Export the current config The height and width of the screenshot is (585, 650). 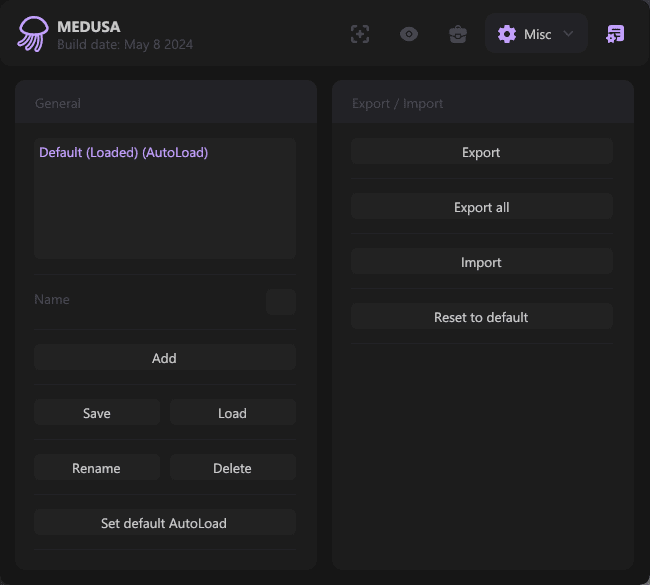[481, 152]
